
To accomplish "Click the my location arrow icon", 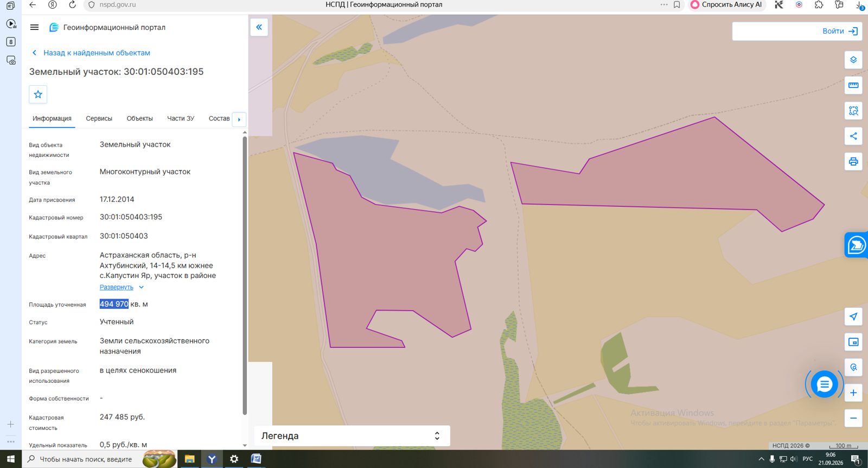I will 853,317.
